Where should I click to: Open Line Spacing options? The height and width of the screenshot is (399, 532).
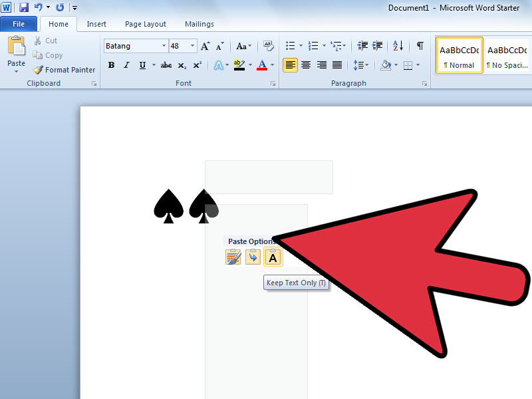point(360,65)
